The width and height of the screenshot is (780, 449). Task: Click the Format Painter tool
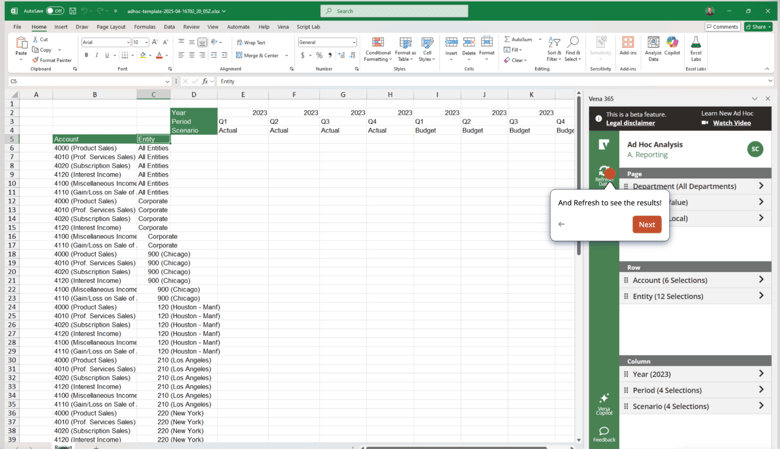pyautogui.click(x=54, y=60)
